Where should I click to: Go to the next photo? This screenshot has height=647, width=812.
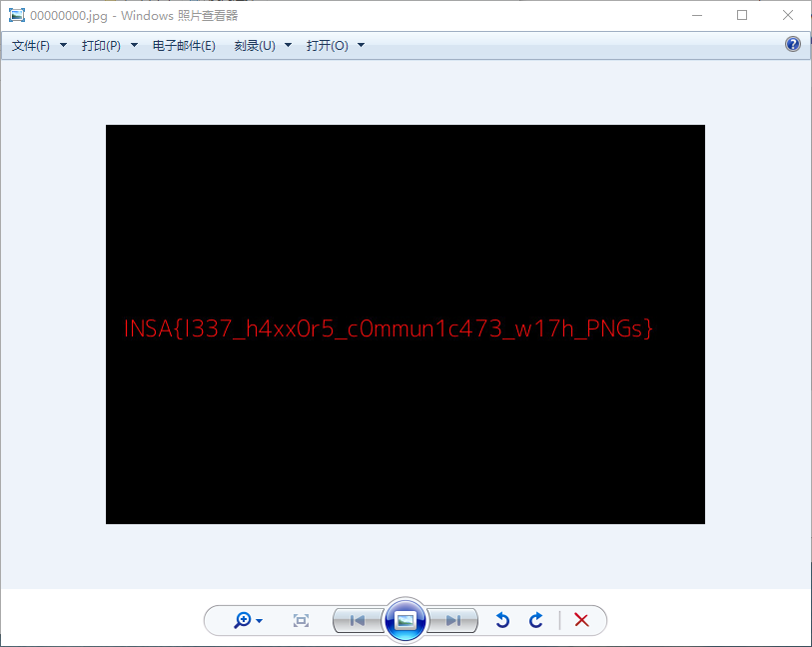453,620
